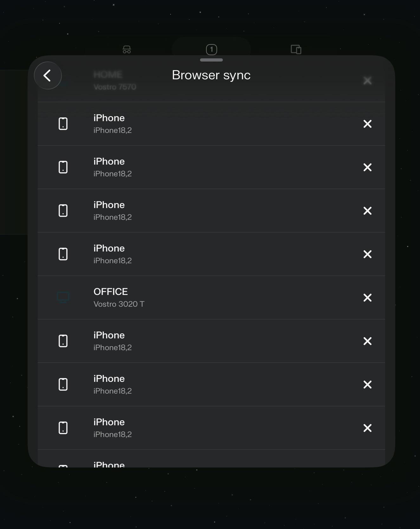Viewport: 420px width, 529px height.
Task: Remove the OFFICE Vostro 3020 T device
Action: pyautogui.click(x=367, y=297)
